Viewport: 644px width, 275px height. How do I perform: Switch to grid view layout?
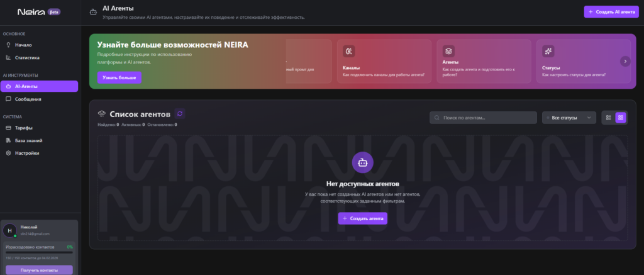[x=621, y=118]
